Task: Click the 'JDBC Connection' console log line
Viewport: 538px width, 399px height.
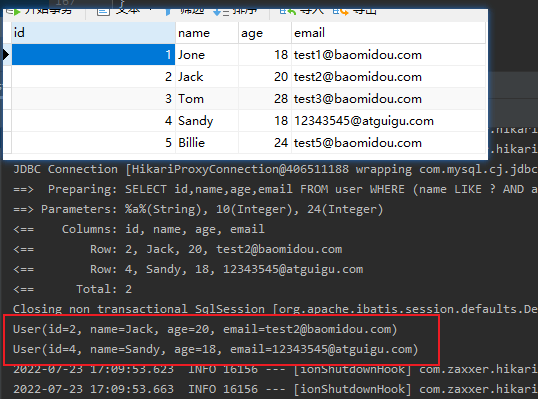Action: (x=275, y=169)
